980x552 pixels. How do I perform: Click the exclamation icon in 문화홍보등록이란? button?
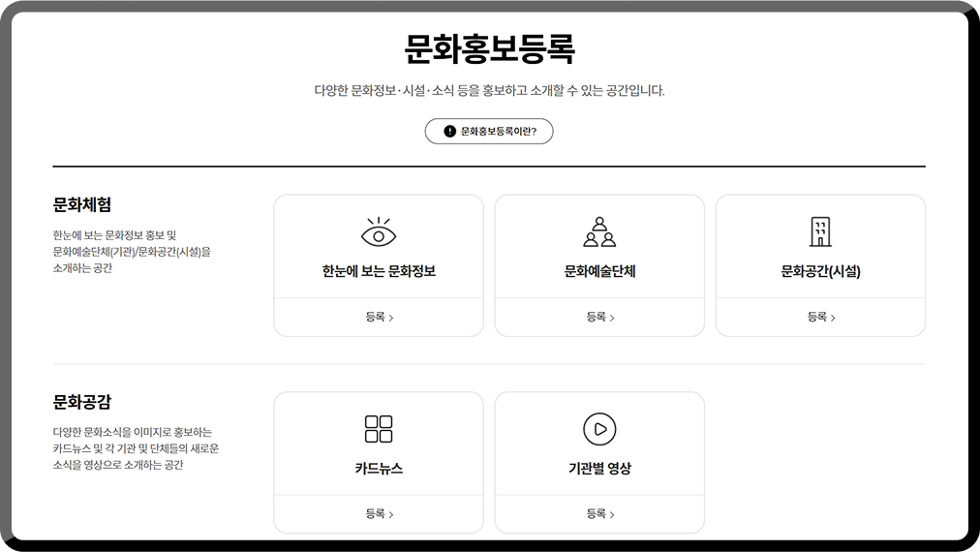[449, 132]
